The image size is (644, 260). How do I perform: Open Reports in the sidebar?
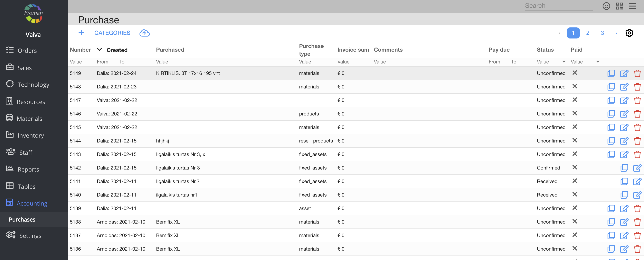(x=28, y=170)
